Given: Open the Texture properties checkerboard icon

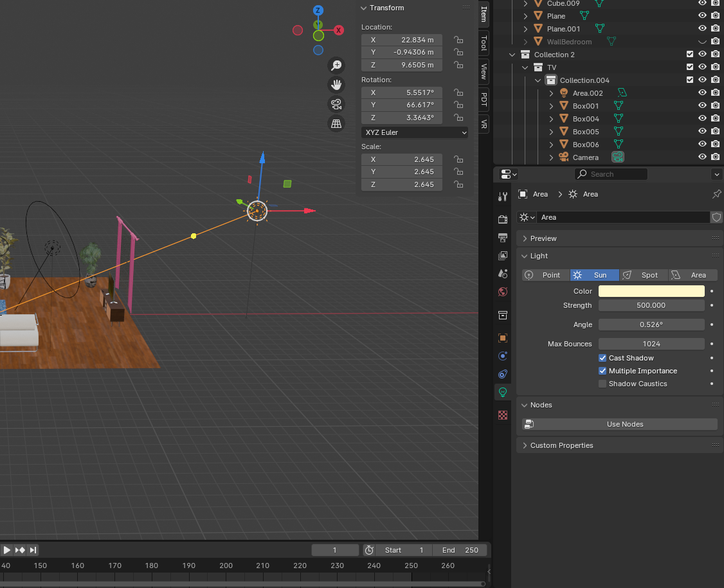Looking at the screenshot, I should (503, 415).
